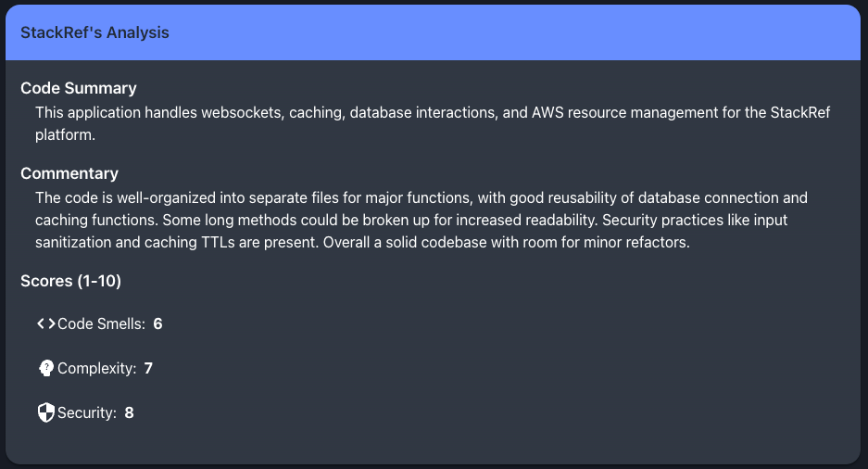Image resolution: width=868 pixels, height=469 pixels.
Task: Click the commentary paragraph about well-organized code
Action: tap(421, 220)
